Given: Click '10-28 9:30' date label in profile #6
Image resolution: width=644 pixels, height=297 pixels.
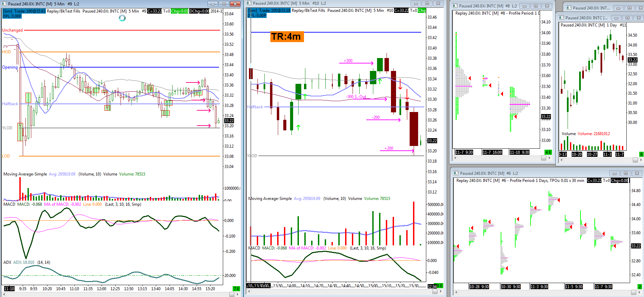Looking at the screenshot, I should pos(479,286).
